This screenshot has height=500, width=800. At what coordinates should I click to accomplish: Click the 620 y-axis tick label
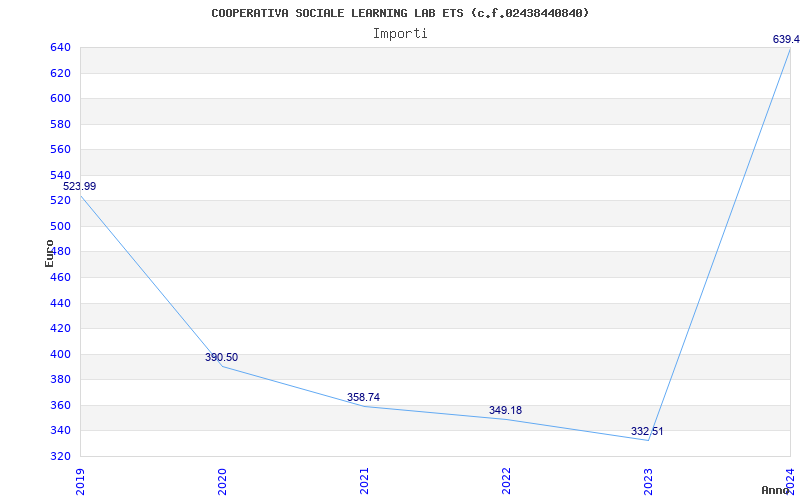pos(60,73)
